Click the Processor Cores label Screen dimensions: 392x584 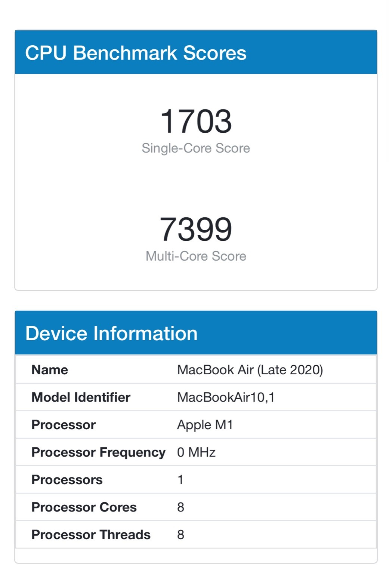pyautogui.click(x=84, y=507)
